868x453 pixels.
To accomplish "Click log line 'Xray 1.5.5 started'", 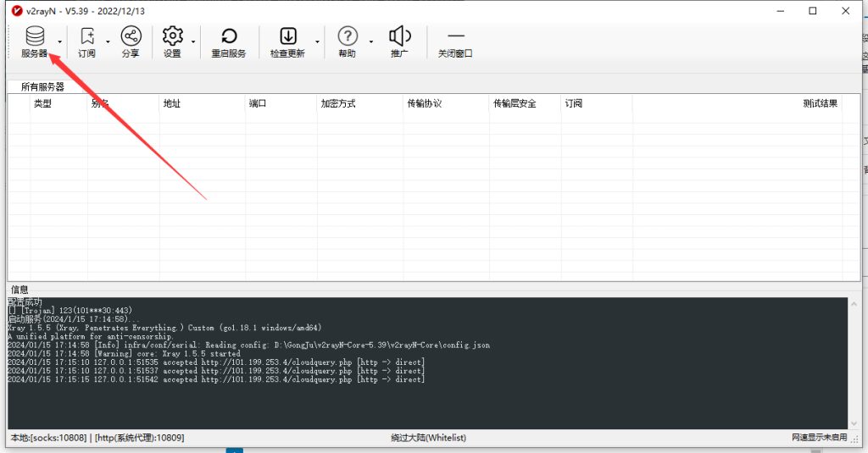I will coord(124,353).
